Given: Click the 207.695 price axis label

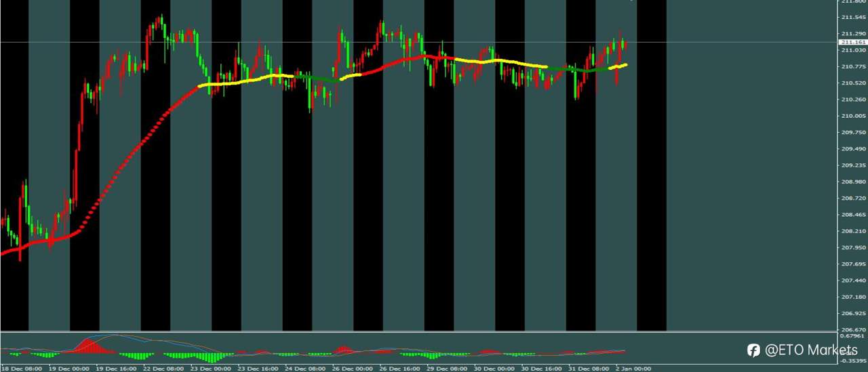Looking at the screenshot, I should pos(854,264).
